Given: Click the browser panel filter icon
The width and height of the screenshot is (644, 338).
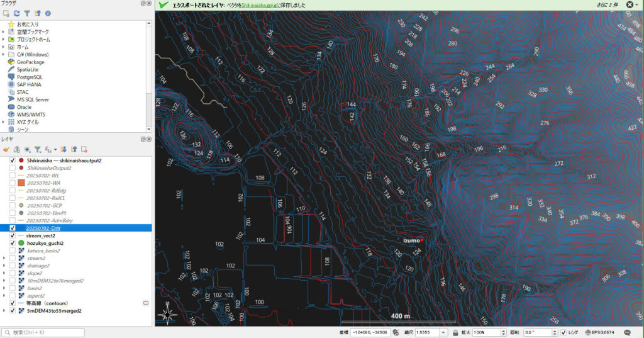Looking at the screenshot, I should pyautogui.click(x=27, y=13).
